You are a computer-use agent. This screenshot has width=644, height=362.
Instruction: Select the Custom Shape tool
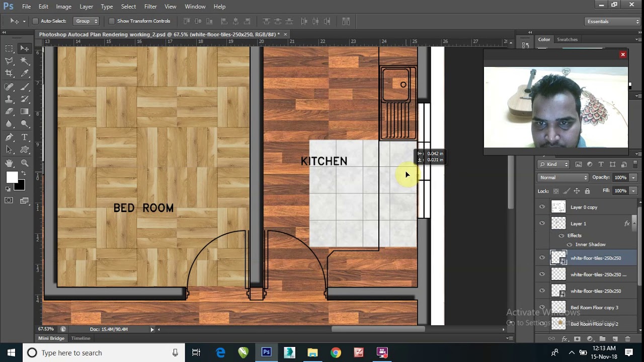25,149
